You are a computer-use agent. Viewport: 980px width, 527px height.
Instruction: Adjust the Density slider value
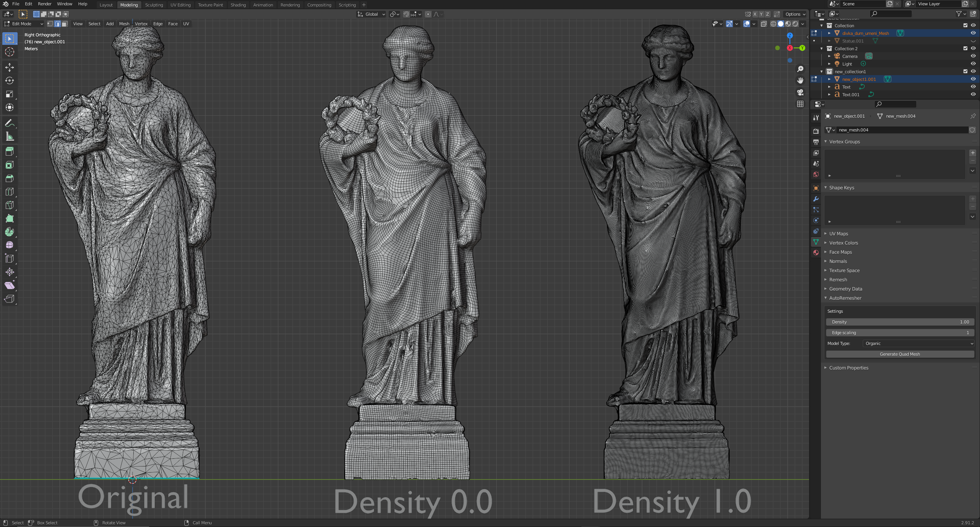tap(900, 322)
